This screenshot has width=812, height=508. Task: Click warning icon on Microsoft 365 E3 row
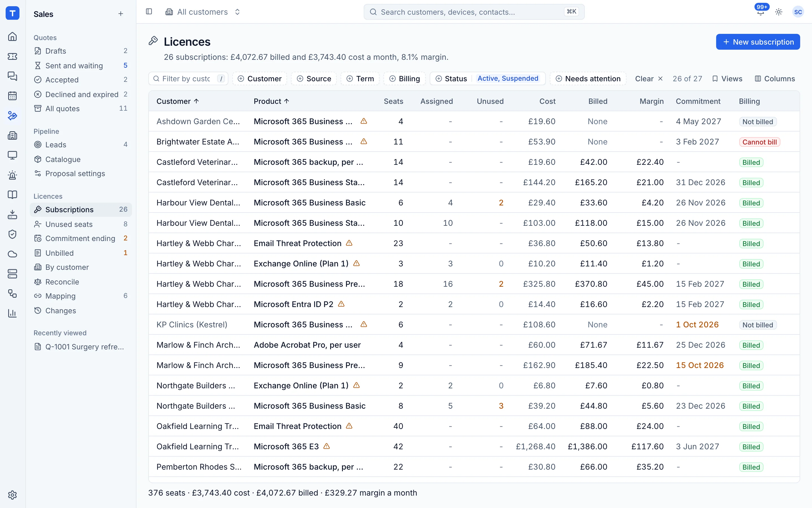tap(326, 446)
